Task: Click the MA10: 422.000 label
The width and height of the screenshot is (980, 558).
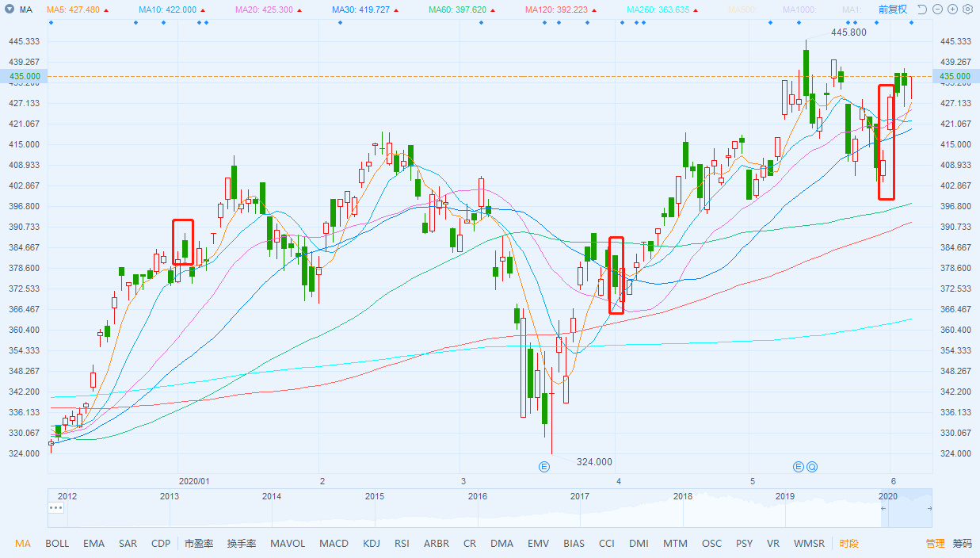Action: (x=166, y=10)
